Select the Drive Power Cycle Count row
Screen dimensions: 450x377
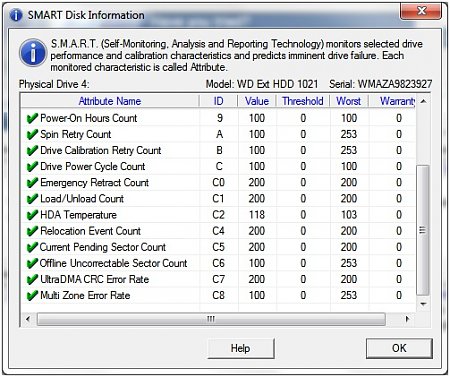coord(218,166)
